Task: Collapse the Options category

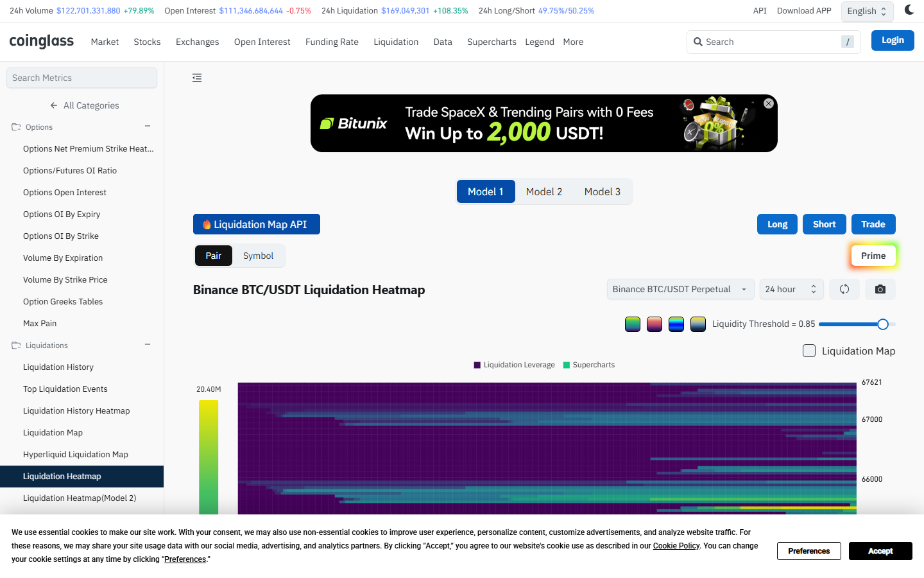Action: click(x=148, y=127)
